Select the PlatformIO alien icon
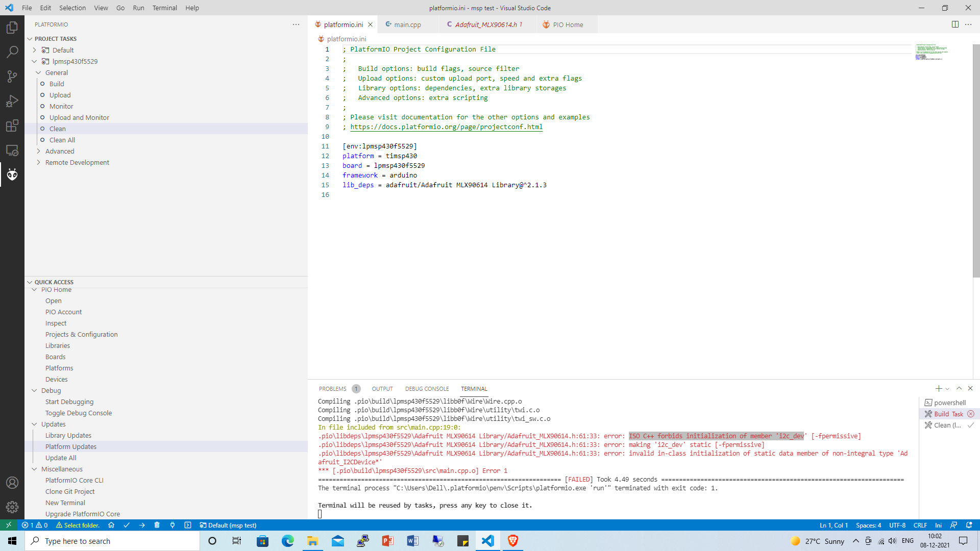Screen dimensions: 980x551 tap(12, 174)
